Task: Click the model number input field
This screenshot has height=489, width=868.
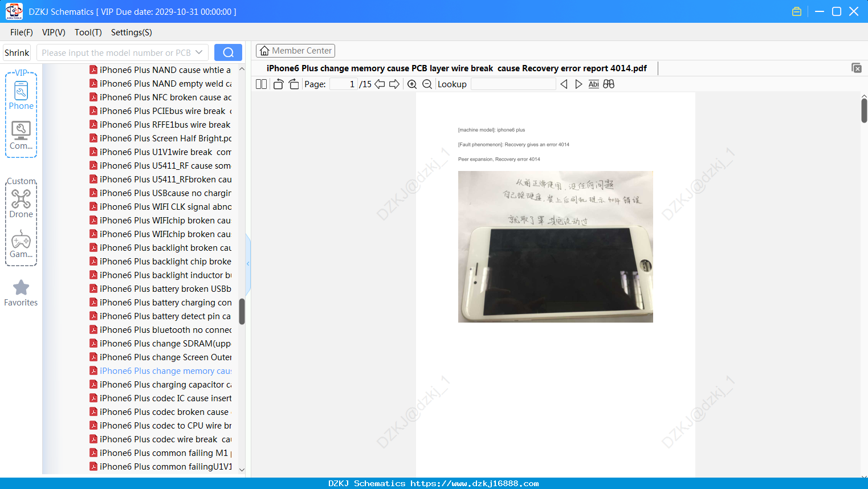Action: point(116,52)
